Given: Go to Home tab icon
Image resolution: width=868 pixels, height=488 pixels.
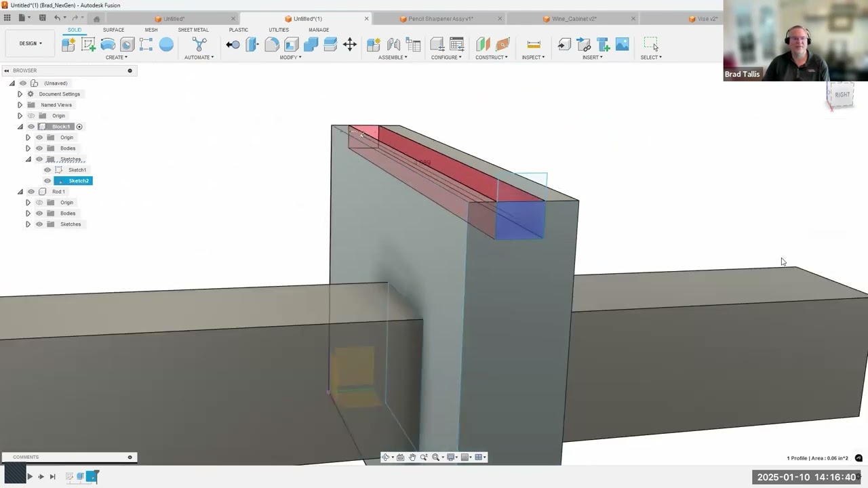Looking at the screenshot, I should click(96, 18).
